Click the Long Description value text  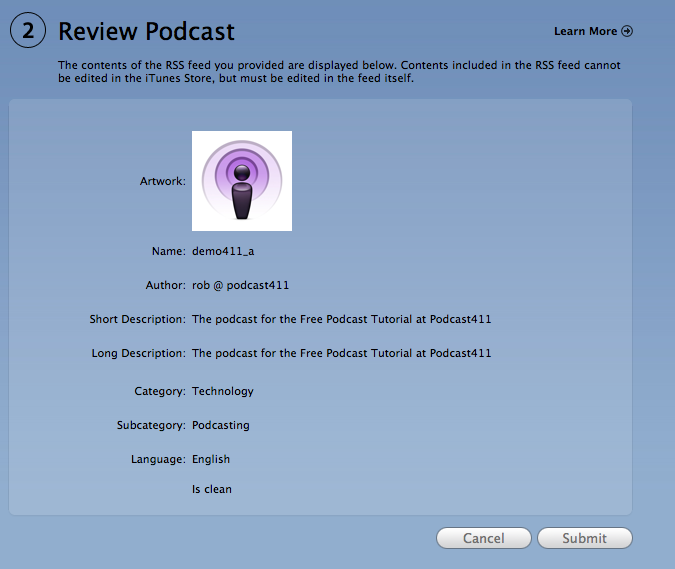341,353
